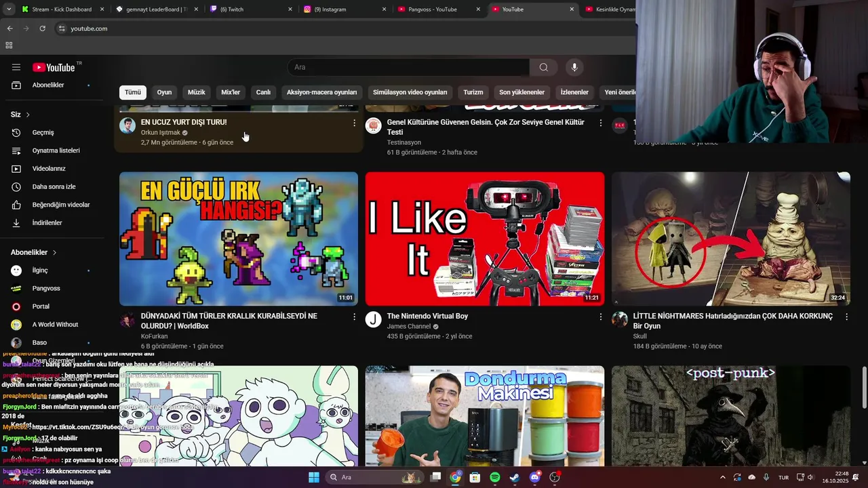This screenshot has height=488, width=868.
Task: Reload the page with the refresh button
Action: pos(42,28)
